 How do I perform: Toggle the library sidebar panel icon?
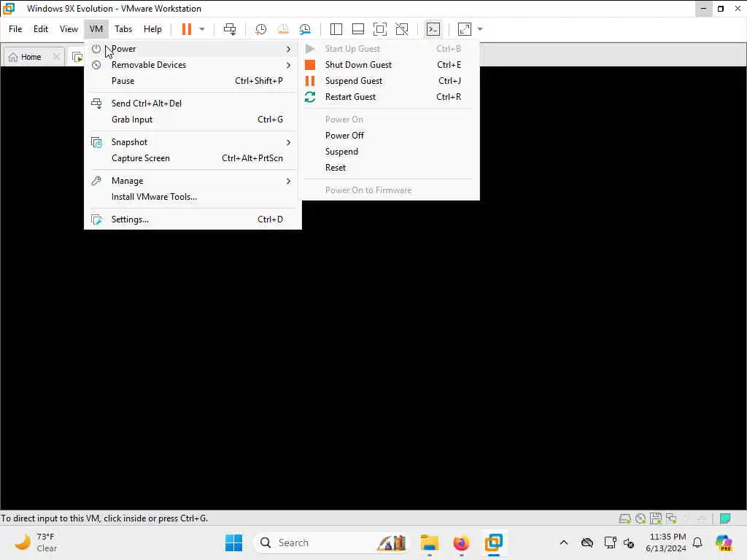[x=336, y=29]
